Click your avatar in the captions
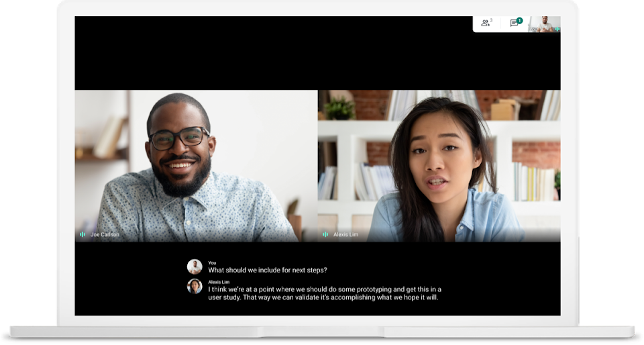The image size is (644, 345). coord(195,266)
